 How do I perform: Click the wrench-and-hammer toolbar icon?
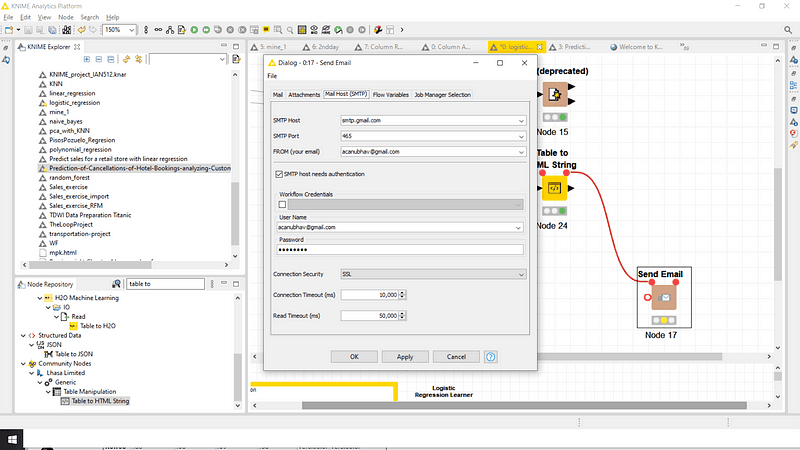(378, 30)
